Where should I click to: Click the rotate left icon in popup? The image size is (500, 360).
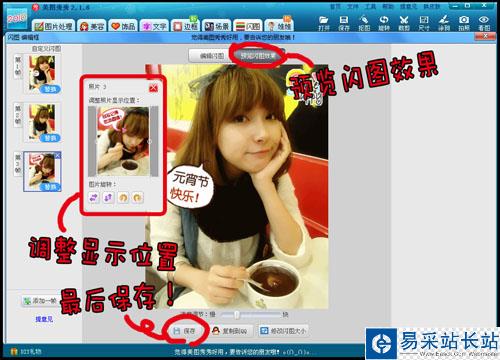(123, 198)
